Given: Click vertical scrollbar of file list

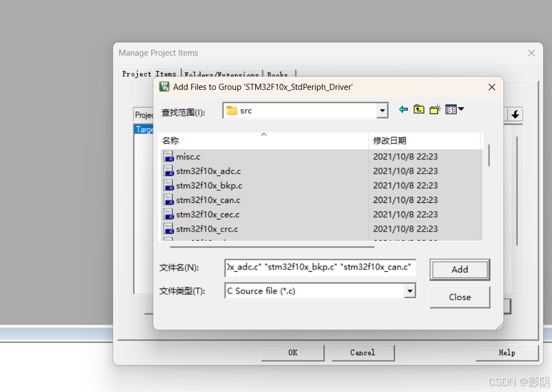Looking at the screenshot, I should pos(489,155).
